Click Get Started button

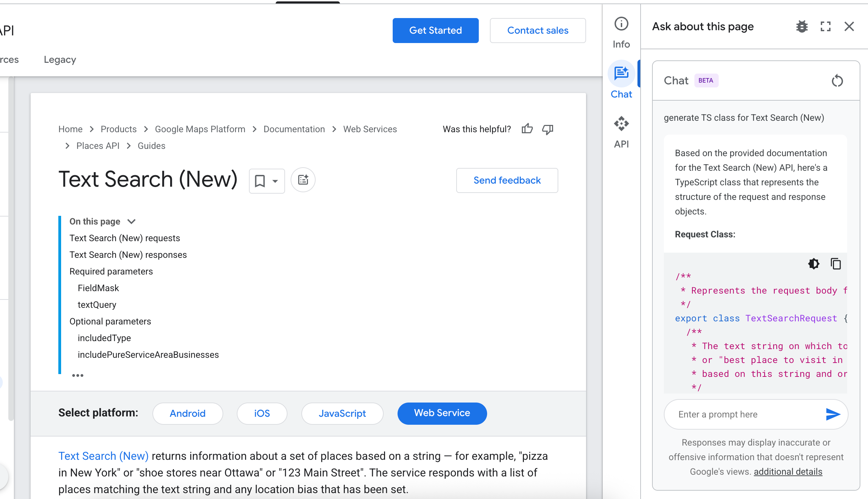tap(435, 31)
